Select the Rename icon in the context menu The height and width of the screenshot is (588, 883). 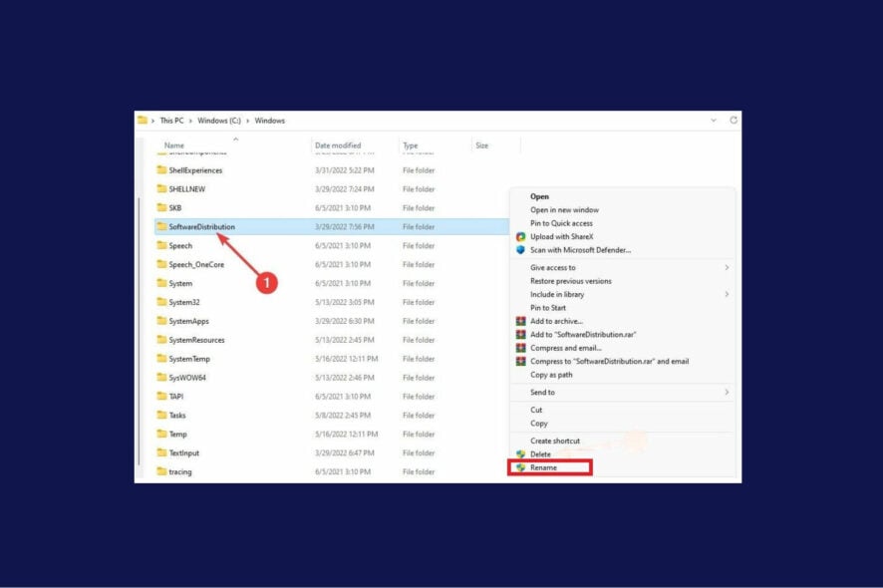tap(519, 467)
